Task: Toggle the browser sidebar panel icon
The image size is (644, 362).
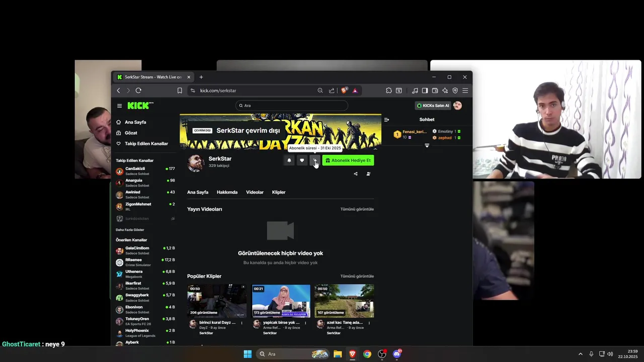Action: click(x=425, y=90)
